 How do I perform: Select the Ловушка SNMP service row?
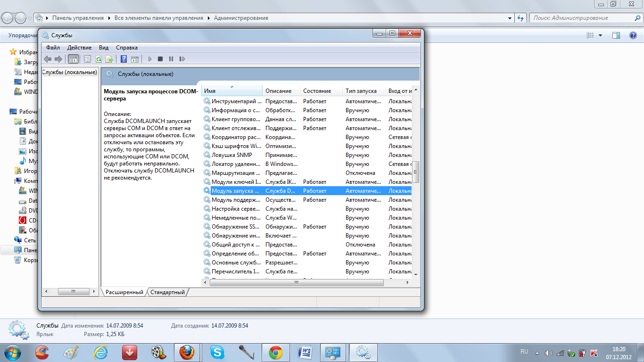point(307,155)
